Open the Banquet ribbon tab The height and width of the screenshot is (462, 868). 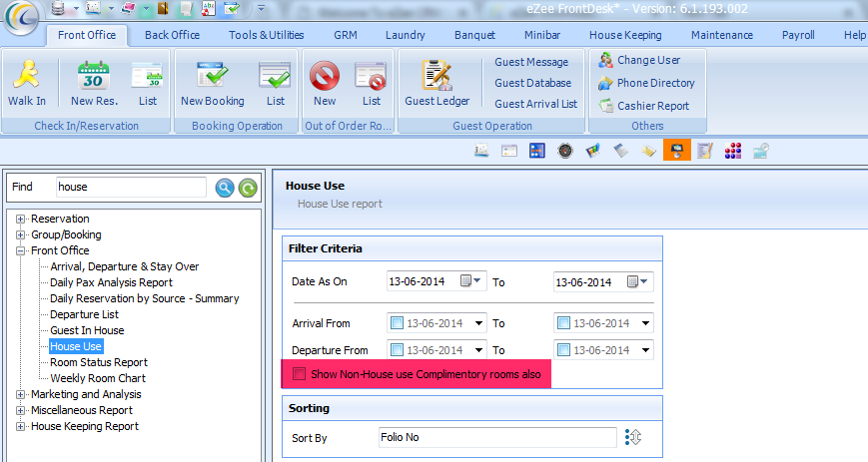coord(475,35)
